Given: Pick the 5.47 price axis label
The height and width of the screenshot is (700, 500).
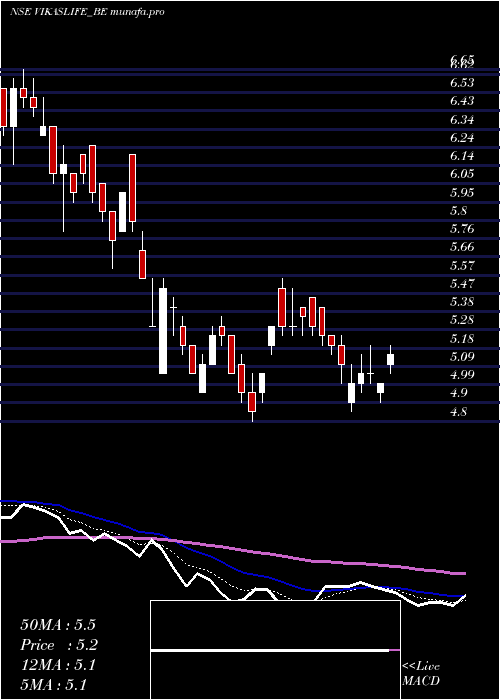Looking at the screenshot, I should click(x=462, y=283).
